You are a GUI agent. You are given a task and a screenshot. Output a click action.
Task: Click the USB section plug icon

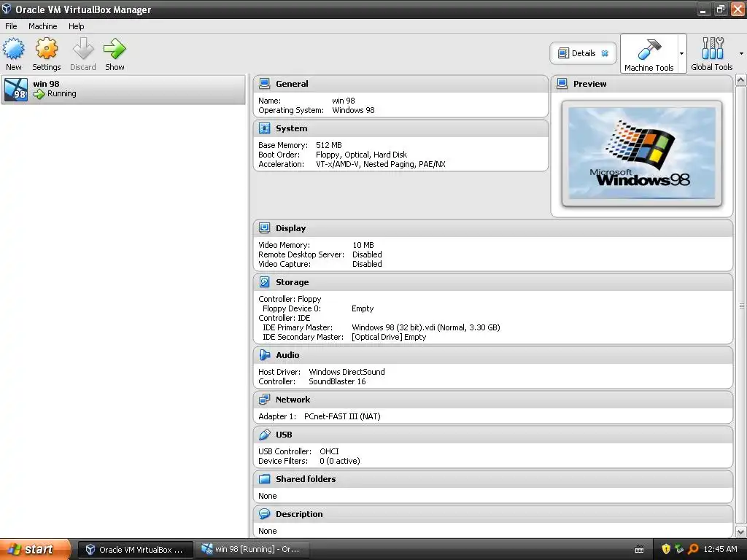tap(264, 435)
